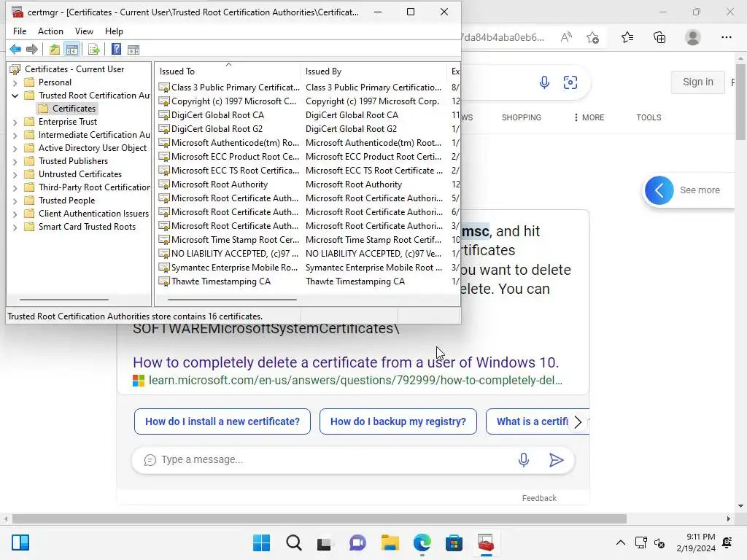Open the Help menu in certmgr
This screenshot has height=560, width=747.
pyautogui.click(x=114, y=31)
